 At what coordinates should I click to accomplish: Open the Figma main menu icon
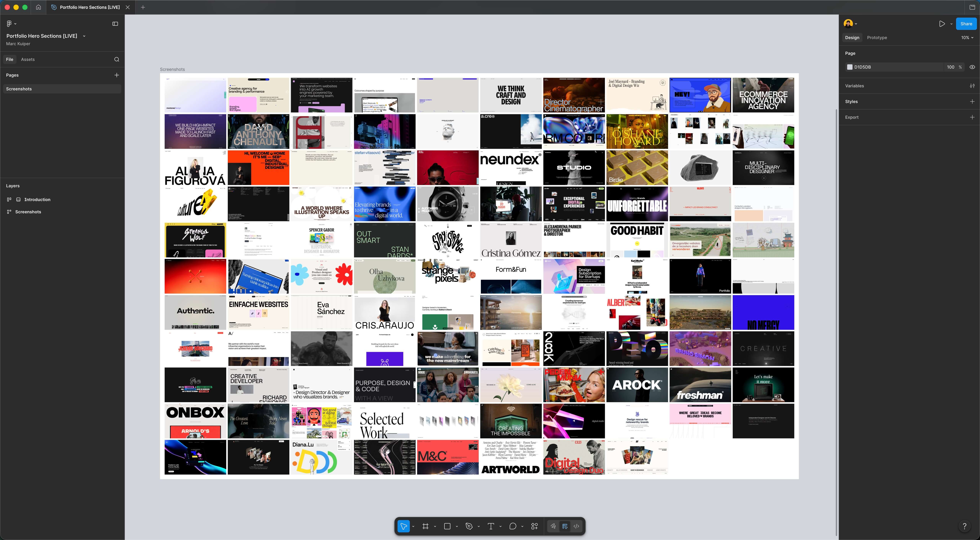[x=9, y=24]
